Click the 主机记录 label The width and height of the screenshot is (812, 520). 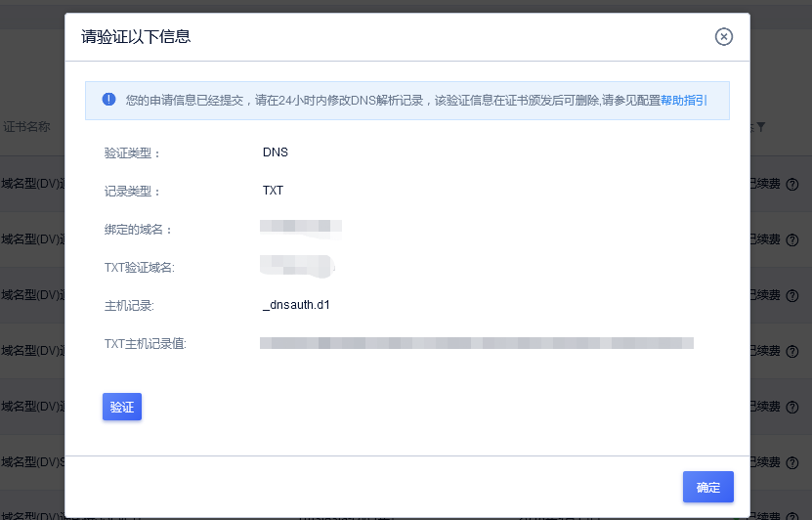(x=129, y=306)
